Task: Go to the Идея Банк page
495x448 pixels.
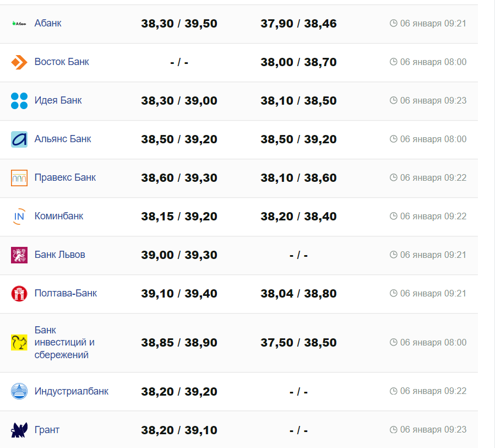Action: pos(58,100)
